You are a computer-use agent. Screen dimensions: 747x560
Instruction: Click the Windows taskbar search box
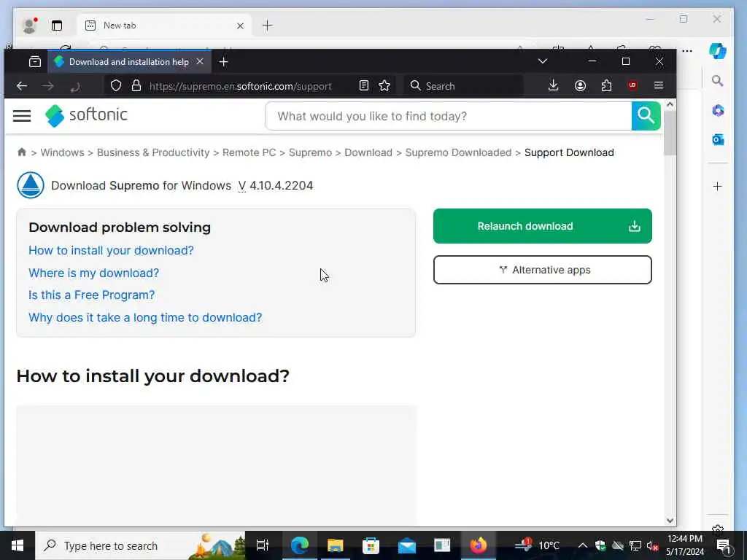(x=141, y=545)
